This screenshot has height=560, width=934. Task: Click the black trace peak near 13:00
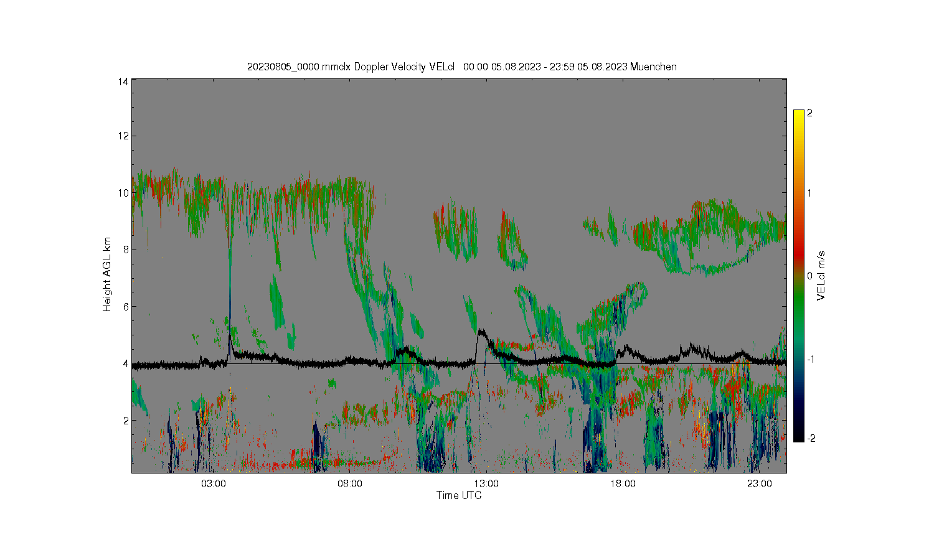[481, 332]
